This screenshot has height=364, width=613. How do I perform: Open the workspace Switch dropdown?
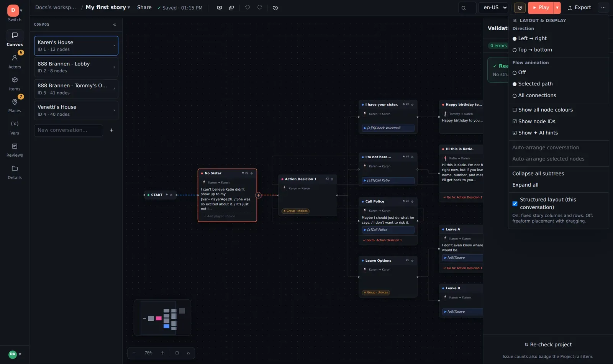(15, 13)
